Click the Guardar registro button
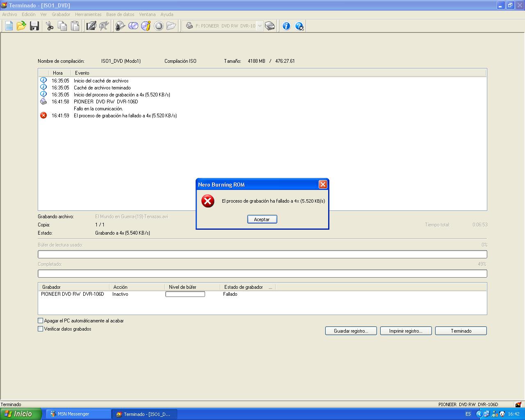525x420 pixels. coord(351,331)
